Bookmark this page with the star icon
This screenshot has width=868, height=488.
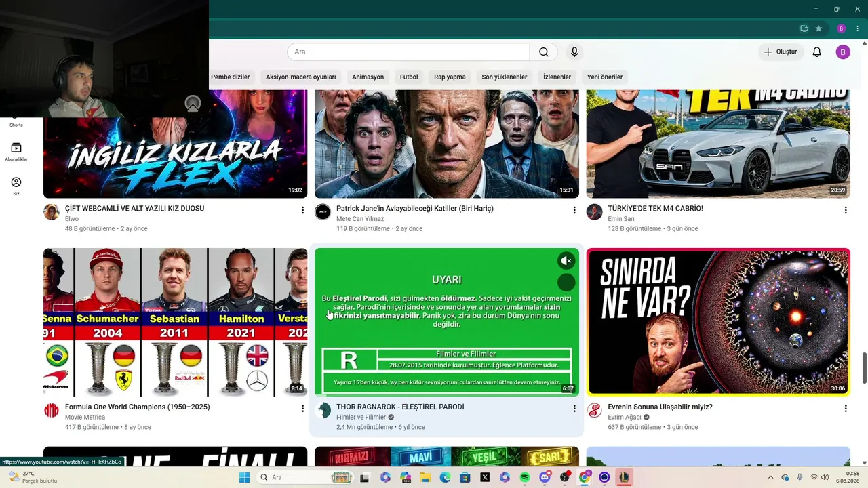point(818,28)
